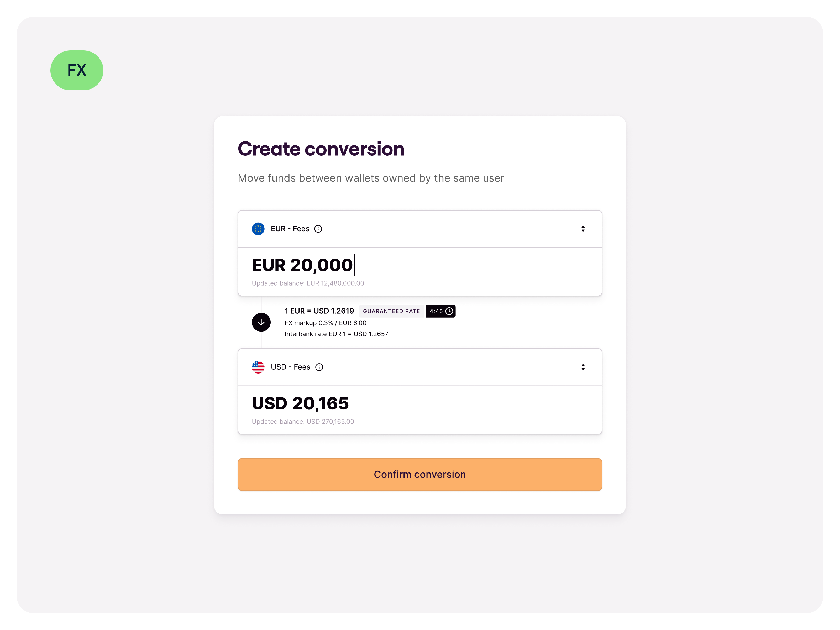
Task: Click the green FX badge
Action: coord(77,70)
